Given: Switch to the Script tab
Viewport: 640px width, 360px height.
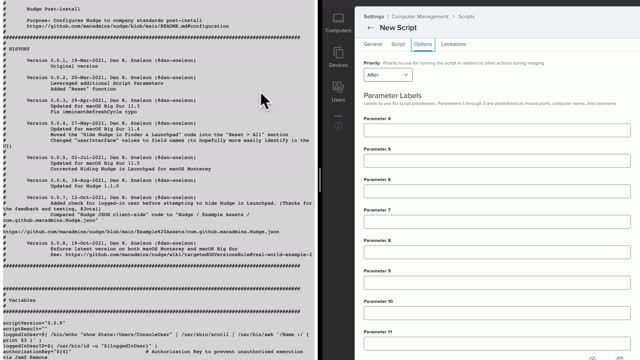Looking at the screenshot, I should point(398,44).
